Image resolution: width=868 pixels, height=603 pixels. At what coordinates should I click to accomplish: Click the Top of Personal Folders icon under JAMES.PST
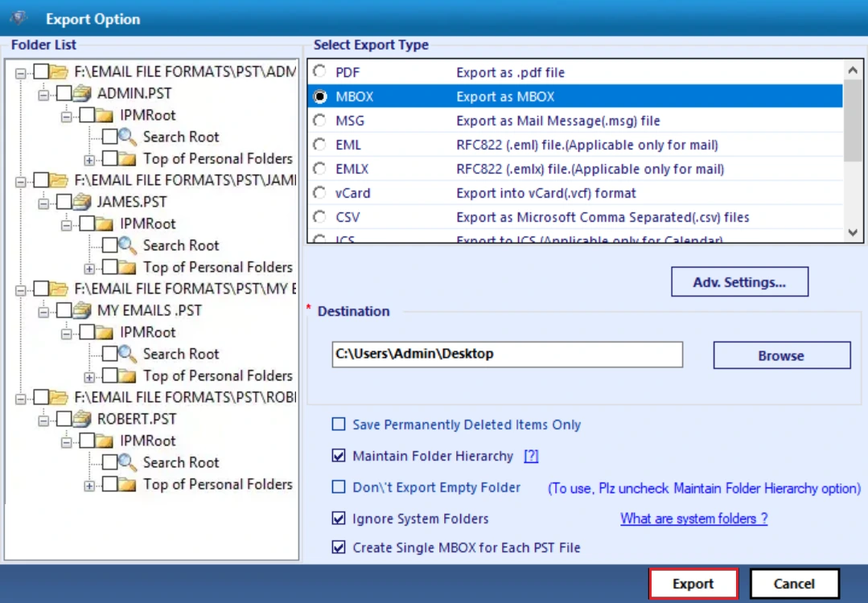click(127, 267)
